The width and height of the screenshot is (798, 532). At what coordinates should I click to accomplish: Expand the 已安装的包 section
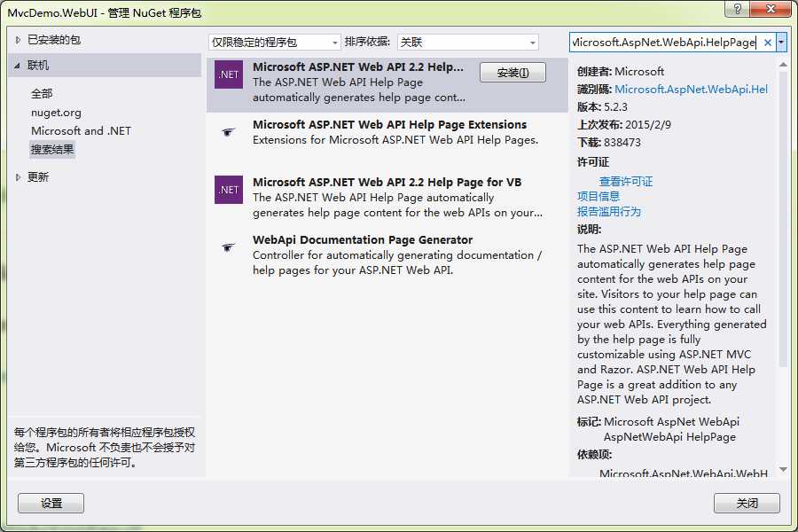tap(18, 40)
